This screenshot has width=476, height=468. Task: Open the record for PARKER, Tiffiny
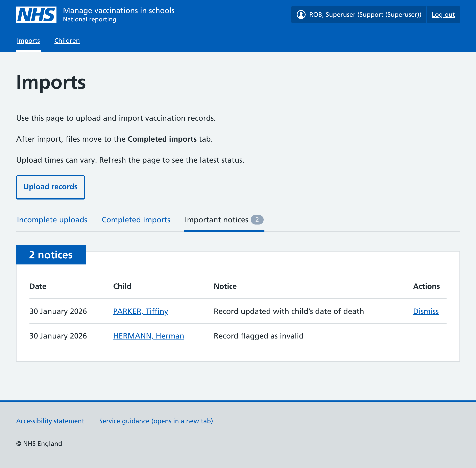click(141, 311)
